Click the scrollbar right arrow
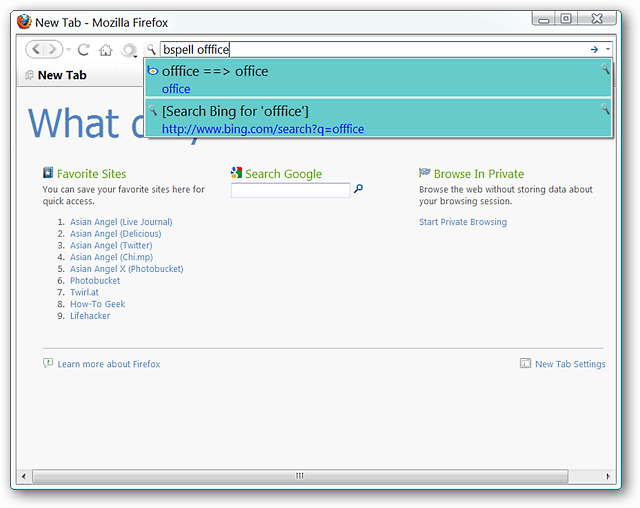Viewport: 640px width, 508px height. click(x=608, y=476)
